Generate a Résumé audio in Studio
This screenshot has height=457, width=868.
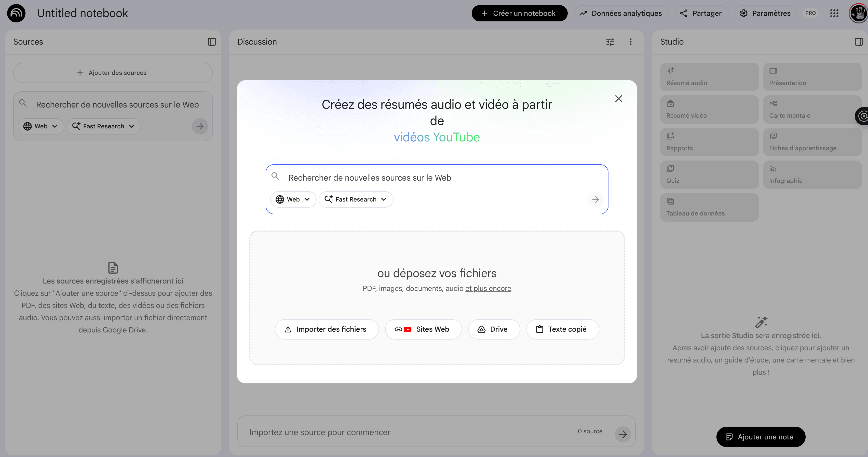[709, 76]
